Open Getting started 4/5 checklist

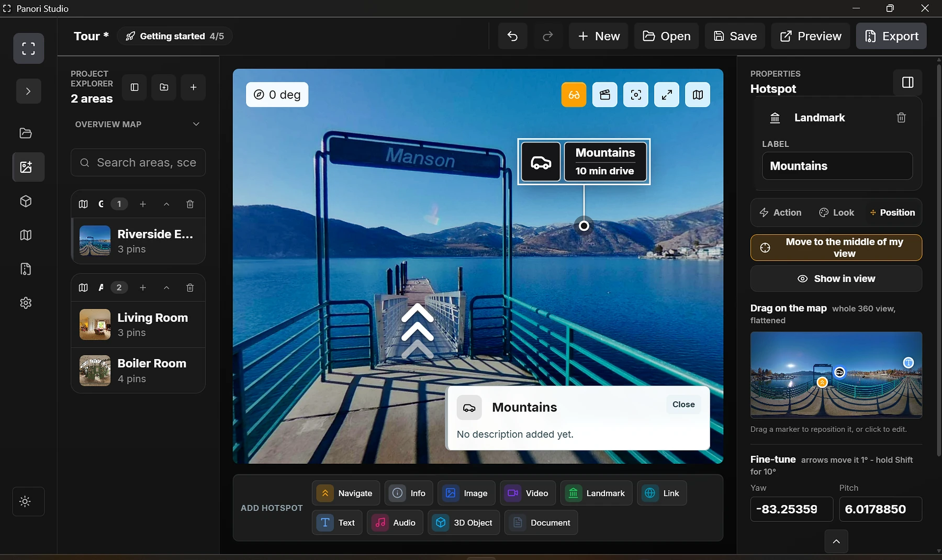[175, 36]
